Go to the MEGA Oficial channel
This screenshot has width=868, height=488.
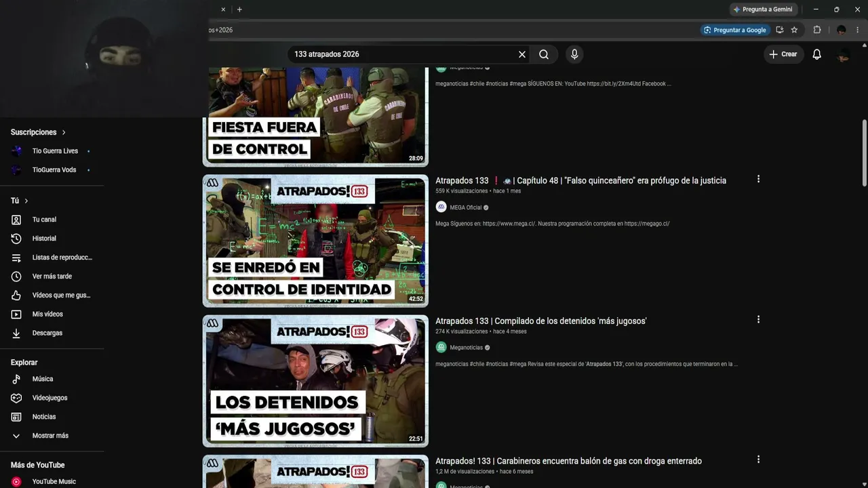465,207
